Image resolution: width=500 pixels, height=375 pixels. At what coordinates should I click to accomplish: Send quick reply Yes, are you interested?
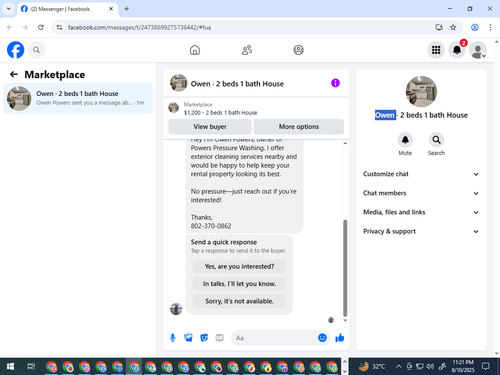click(x=239, y=266)
